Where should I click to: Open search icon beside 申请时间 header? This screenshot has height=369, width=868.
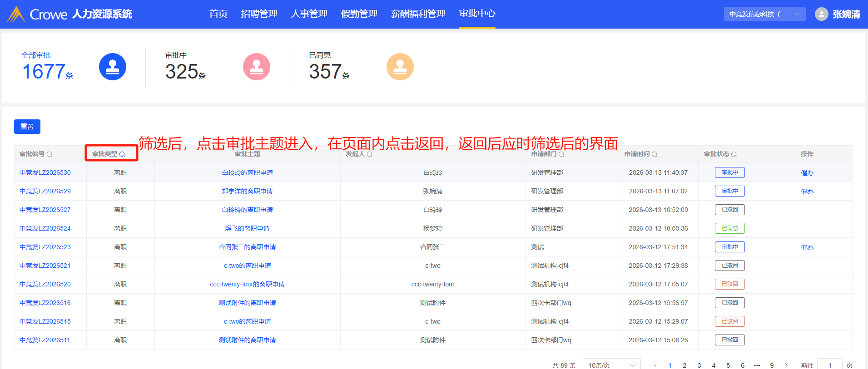[x=655, y=154]
